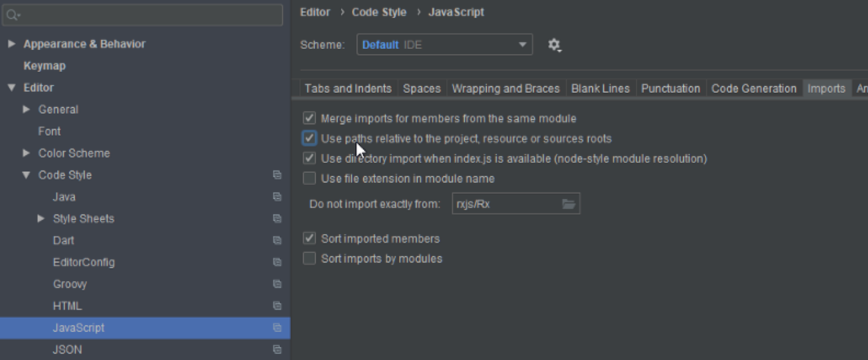Click the folder browse icon in rxjs/Rx field
The height and width of the screenshot is (360, 868).
568,204
